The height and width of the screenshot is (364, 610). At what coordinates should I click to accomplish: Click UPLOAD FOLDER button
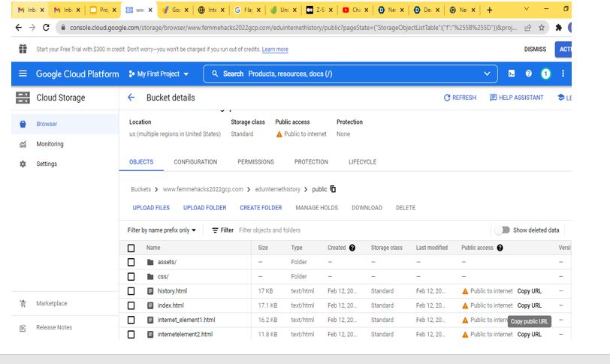point(204,208)
